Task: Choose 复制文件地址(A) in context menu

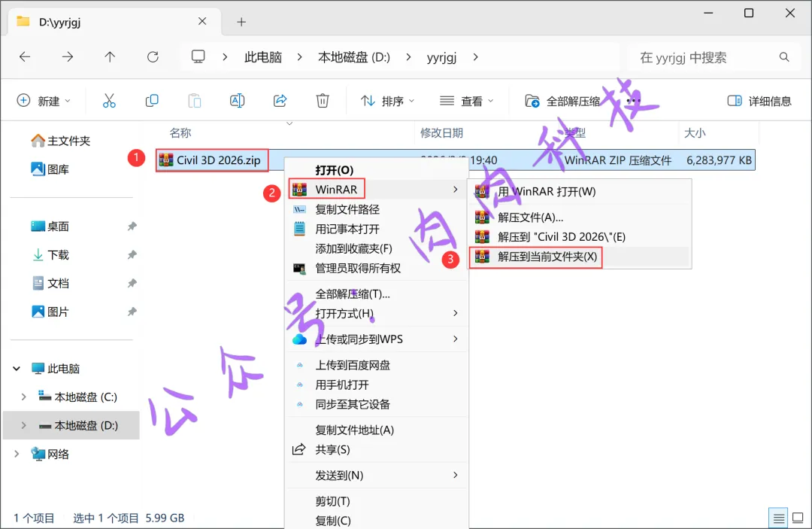Action: (x=377, y=430)
